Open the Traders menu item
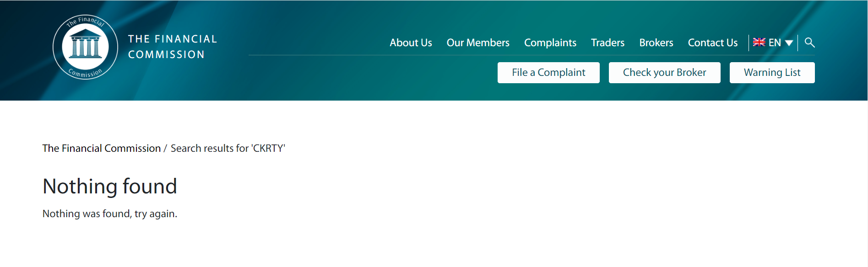This screenshot has width=868, height=267. pos(608,43)
